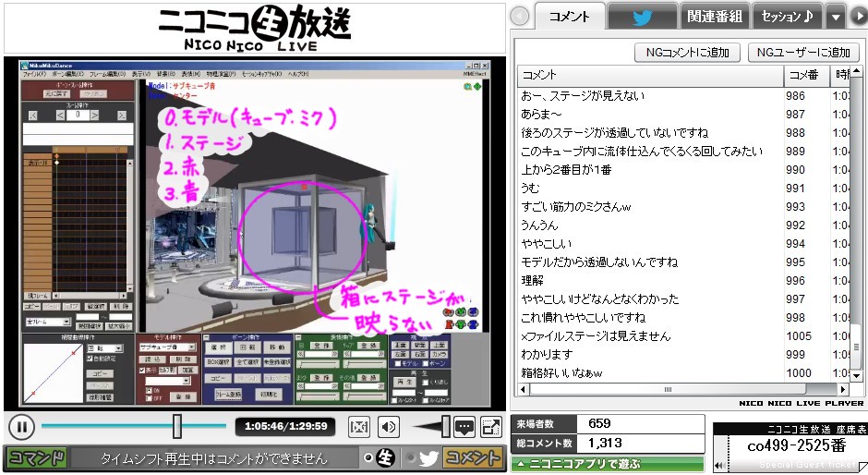868x475 pixels.
Task: Select the 生 live comment radio option
Action: pyautogui.click(x=368, y=457)
